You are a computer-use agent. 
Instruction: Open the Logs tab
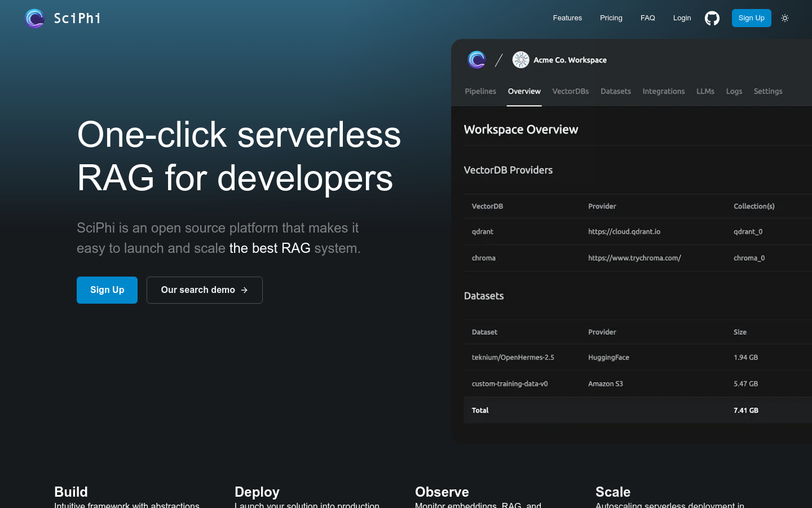[x=734, y=91]
